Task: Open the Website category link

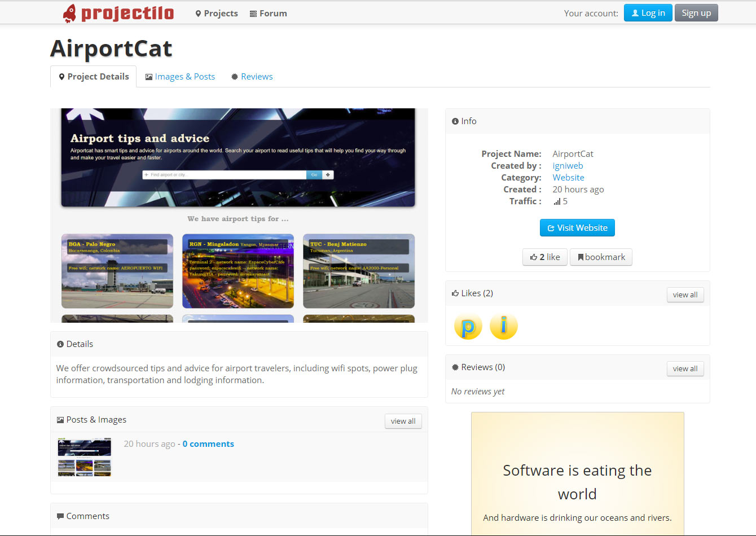Action: pos(568,178)
